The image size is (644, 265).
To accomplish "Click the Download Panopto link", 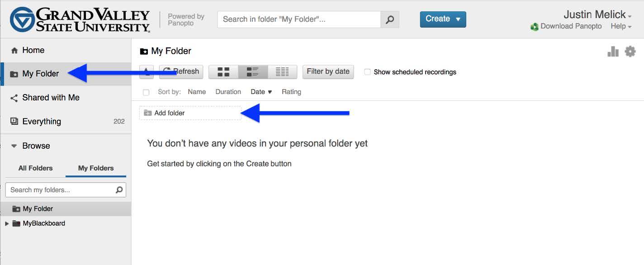I will pyautogui.click(x=571, y=26).
